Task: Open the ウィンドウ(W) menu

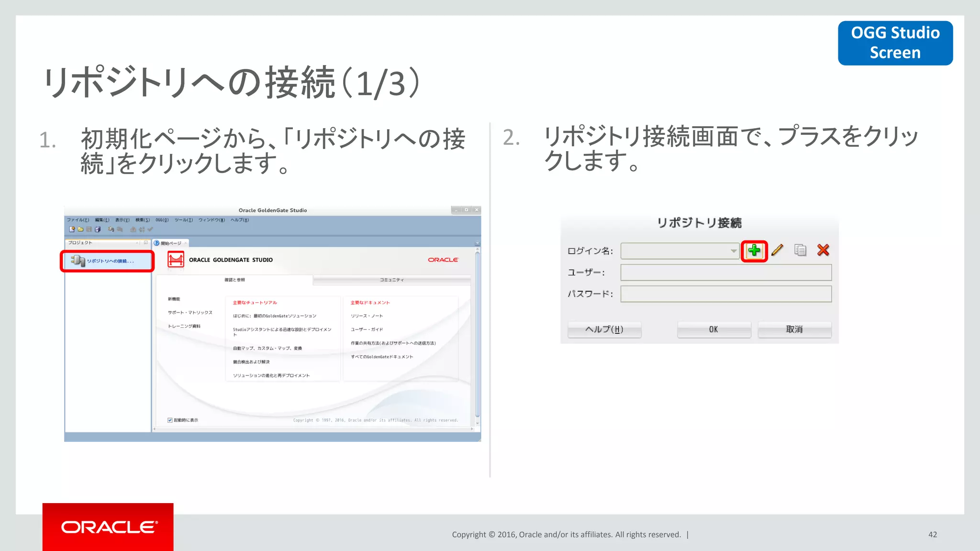Action: click(x=212, y=220)
